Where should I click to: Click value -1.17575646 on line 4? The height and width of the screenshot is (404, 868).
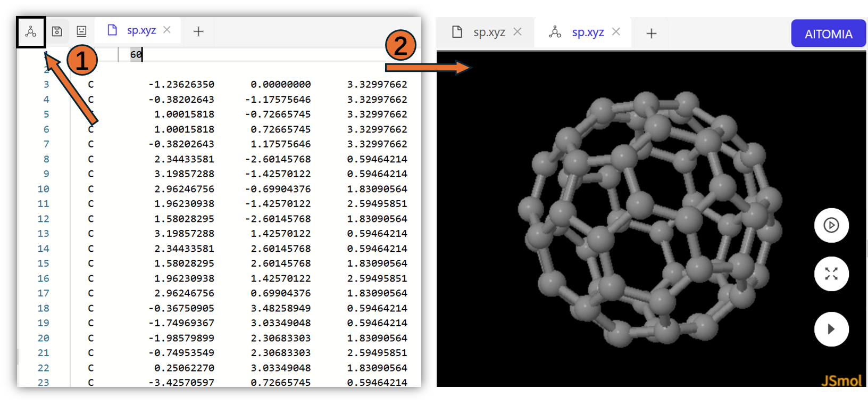pyautogui.click(x=278, y=100)
